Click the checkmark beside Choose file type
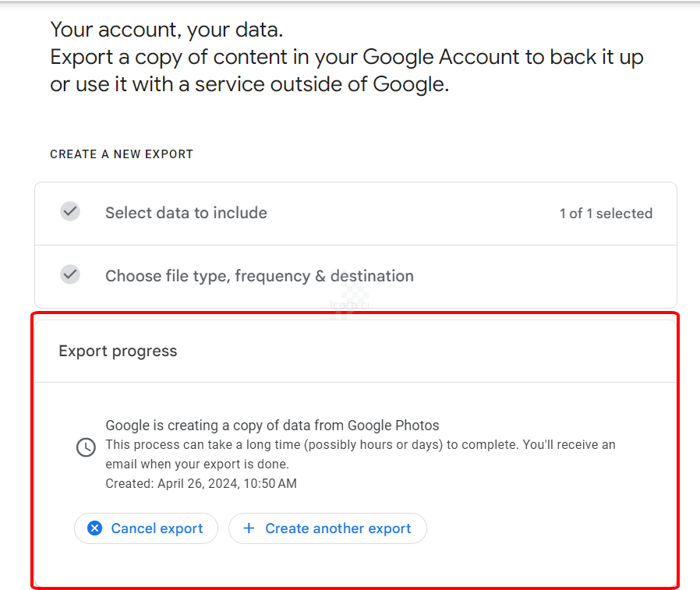This screenshot has width=700, height=590. point(70,275)
